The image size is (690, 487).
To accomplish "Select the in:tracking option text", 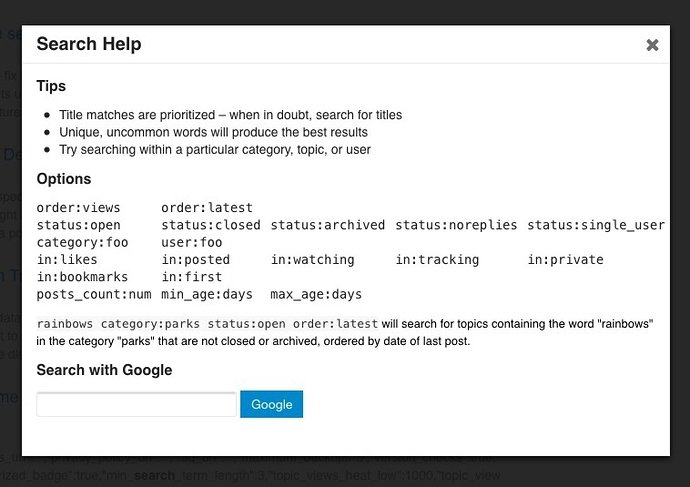I will 437,259.
